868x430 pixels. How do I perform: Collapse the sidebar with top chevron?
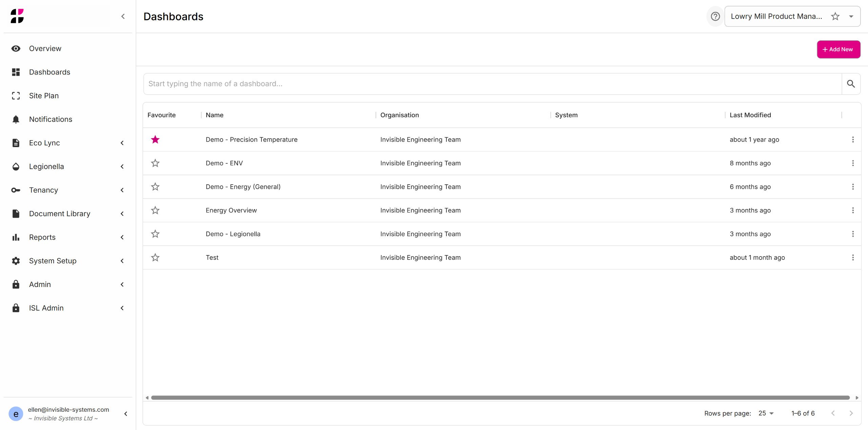click(x=123, y=16)
